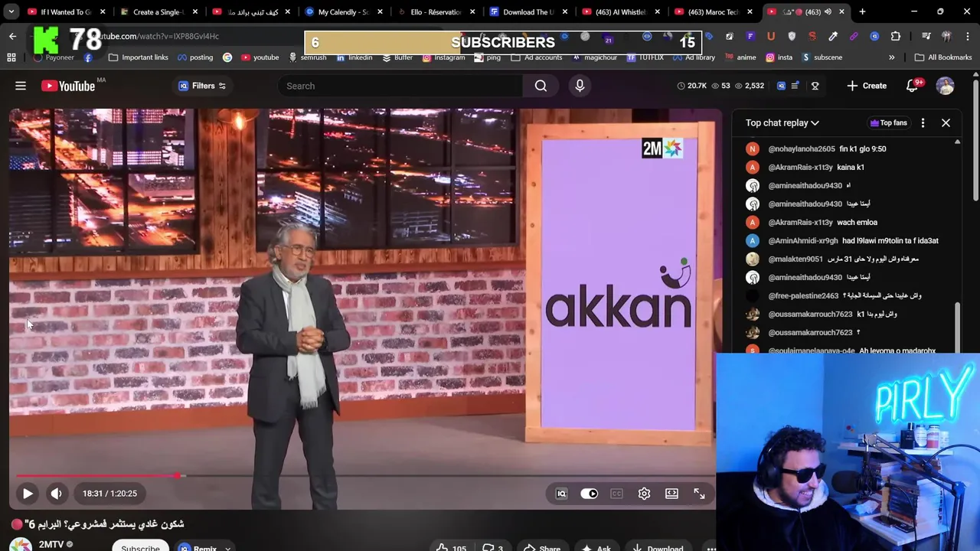Switch to the Ello - Réservation tab
Viewport: 980px width, 551px height.
[436, 11]
